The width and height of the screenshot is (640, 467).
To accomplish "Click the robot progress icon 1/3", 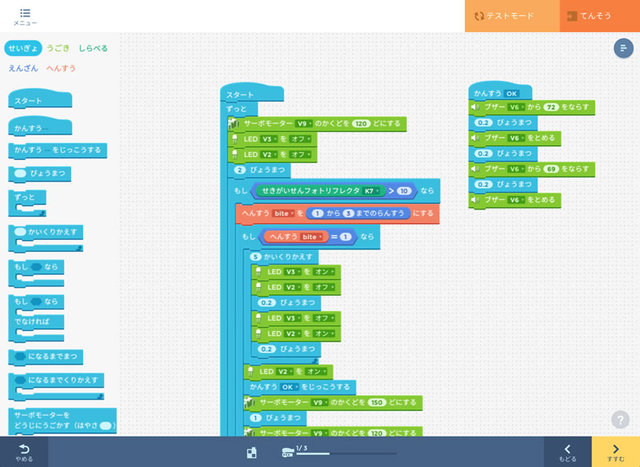I will 288,452.
